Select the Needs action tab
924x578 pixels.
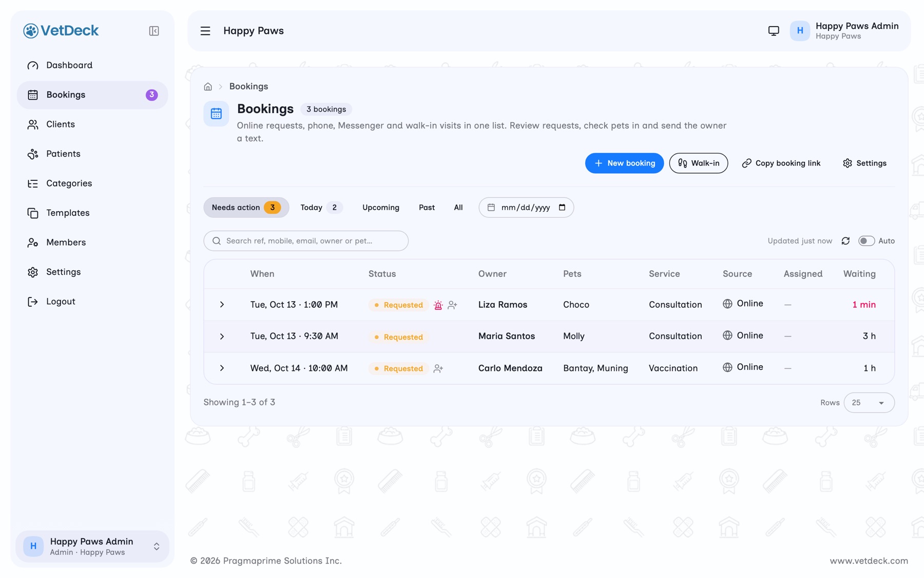[246, 208]
